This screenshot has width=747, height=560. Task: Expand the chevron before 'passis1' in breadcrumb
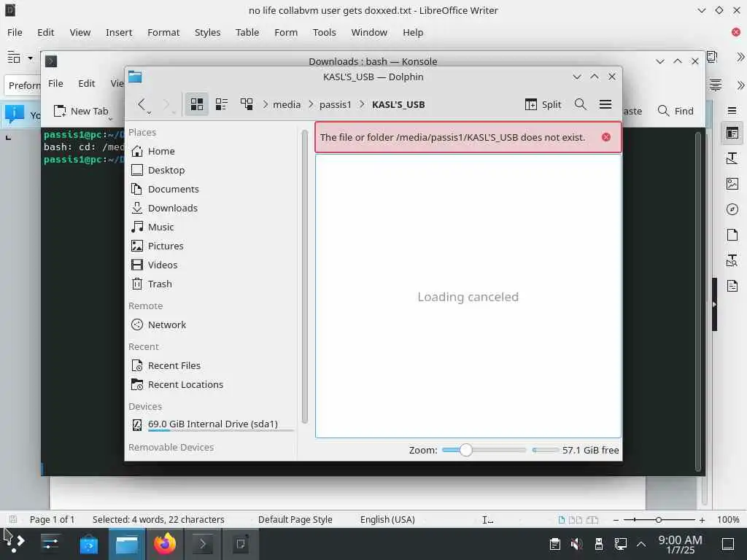311,105
